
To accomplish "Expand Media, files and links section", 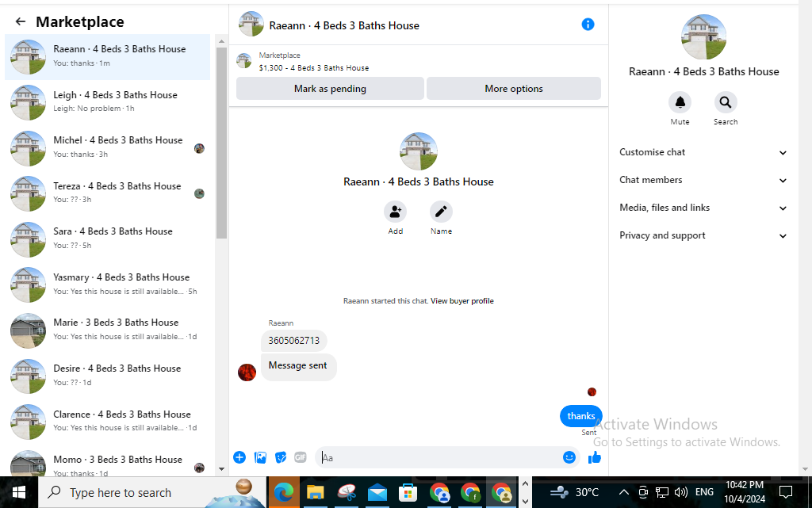I will pyautogui.click(x=703, y=208).
